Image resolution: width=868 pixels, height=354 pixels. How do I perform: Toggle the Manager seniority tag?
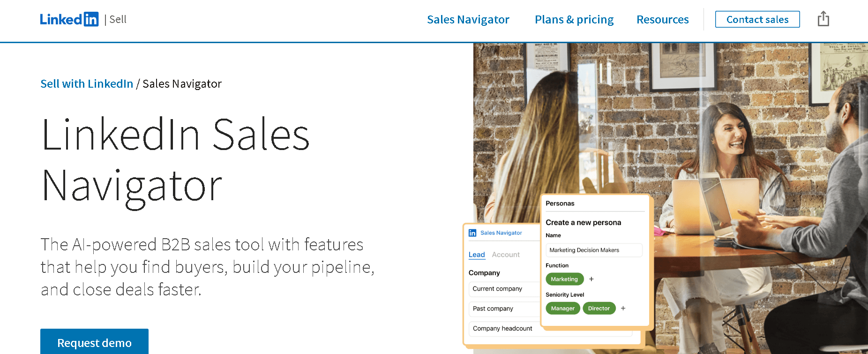[x=562, y=308]
